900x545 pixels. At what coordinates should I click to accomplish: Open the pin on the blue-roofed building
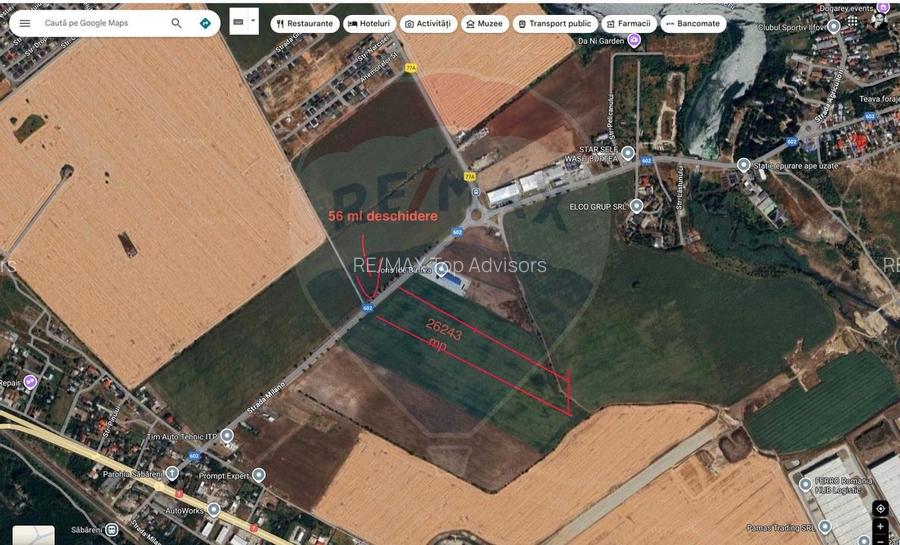tap(441, 268)
